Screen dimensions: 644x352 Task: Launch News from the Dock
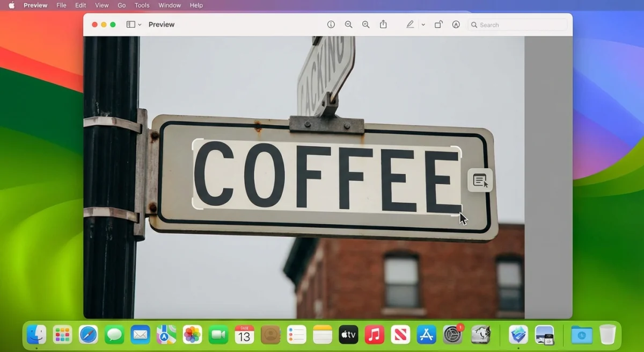400,335
